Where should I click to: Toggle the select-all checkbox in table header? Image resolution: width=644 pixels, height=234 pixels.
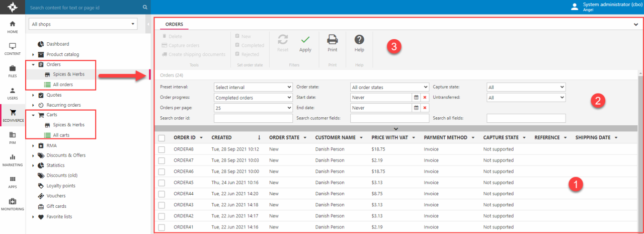(162, 138)
